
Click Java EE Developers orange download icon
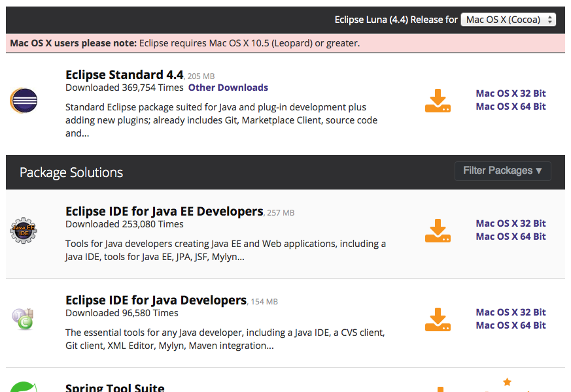point(438,231)
